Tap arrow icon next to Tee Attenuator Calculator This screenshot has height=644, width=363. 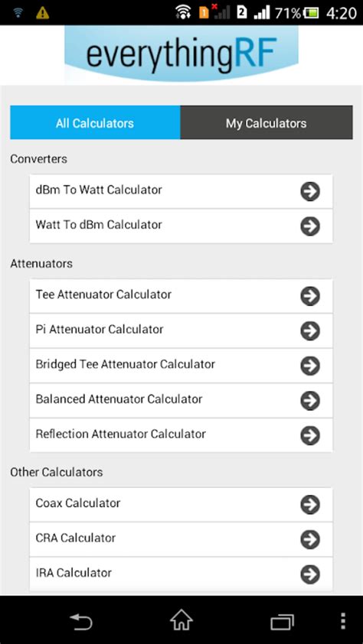(310, 296)
